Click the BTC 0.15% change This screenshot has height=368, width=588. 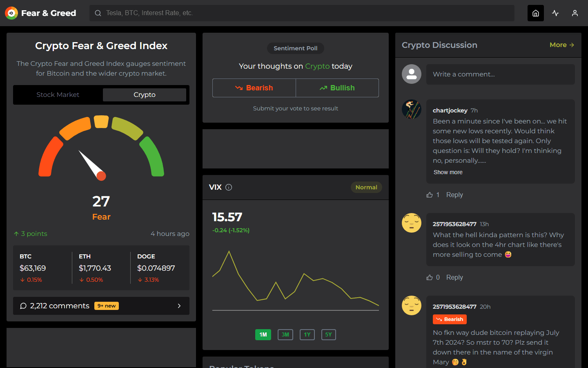coord(31,280)
